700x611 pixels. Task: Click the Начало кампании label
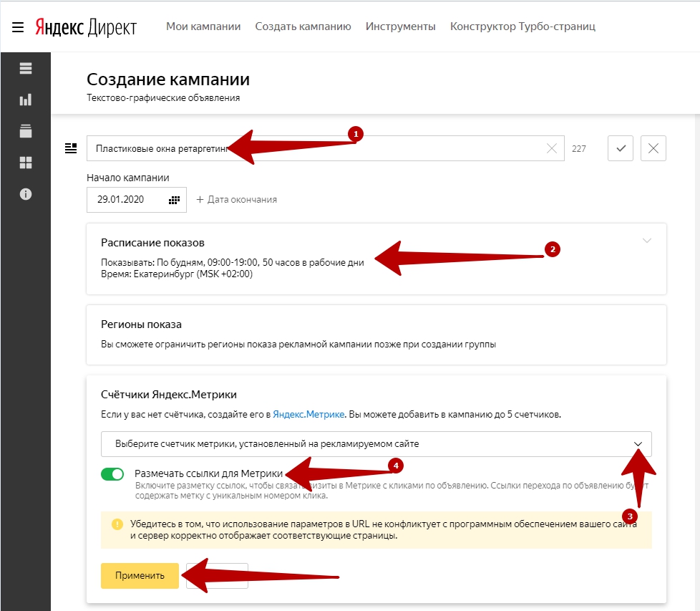point(128,178)
